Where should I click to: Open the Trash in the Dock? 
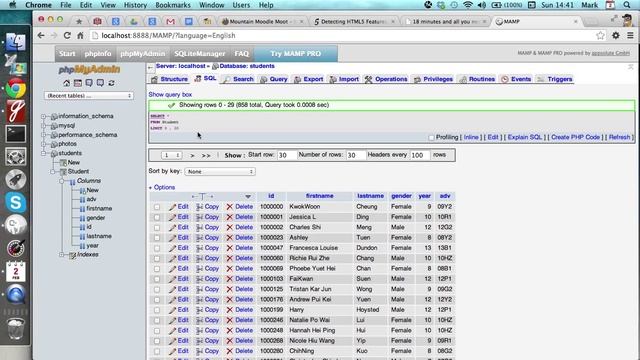pyautogui.click(x=16, y=329)
